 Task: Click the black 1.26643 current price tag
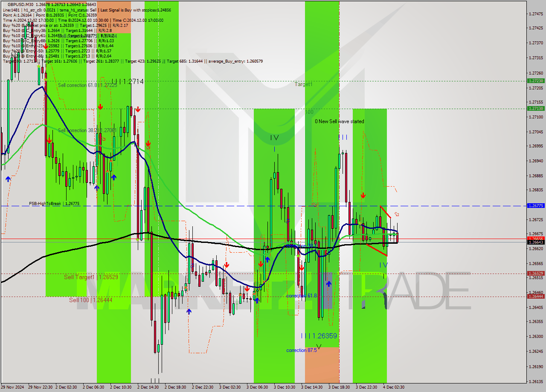point(535,242)
